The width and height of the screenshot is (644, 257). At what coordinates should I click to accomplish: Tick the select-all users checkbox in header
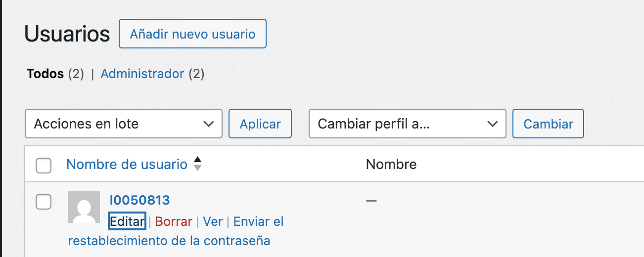[x=44, y=166]
